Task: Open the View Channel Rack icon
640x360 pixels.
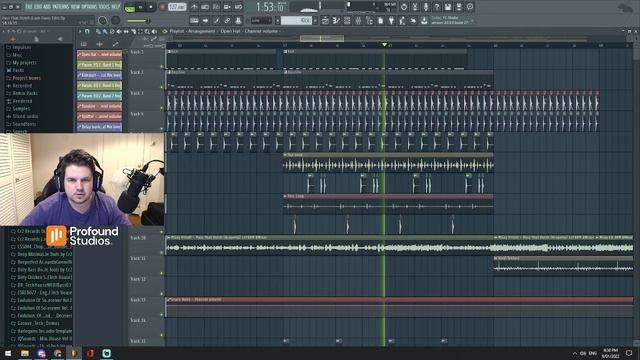Action: click(x=347, y=20)
